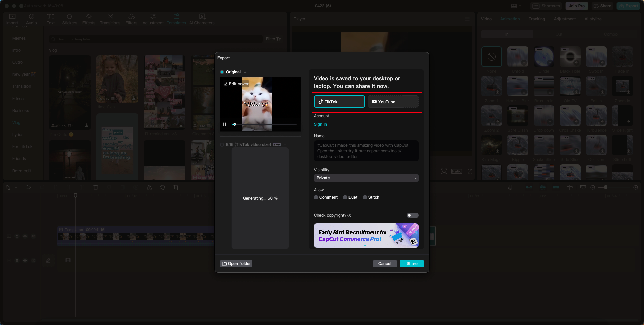Open the Memes template category

pos(19,38)
